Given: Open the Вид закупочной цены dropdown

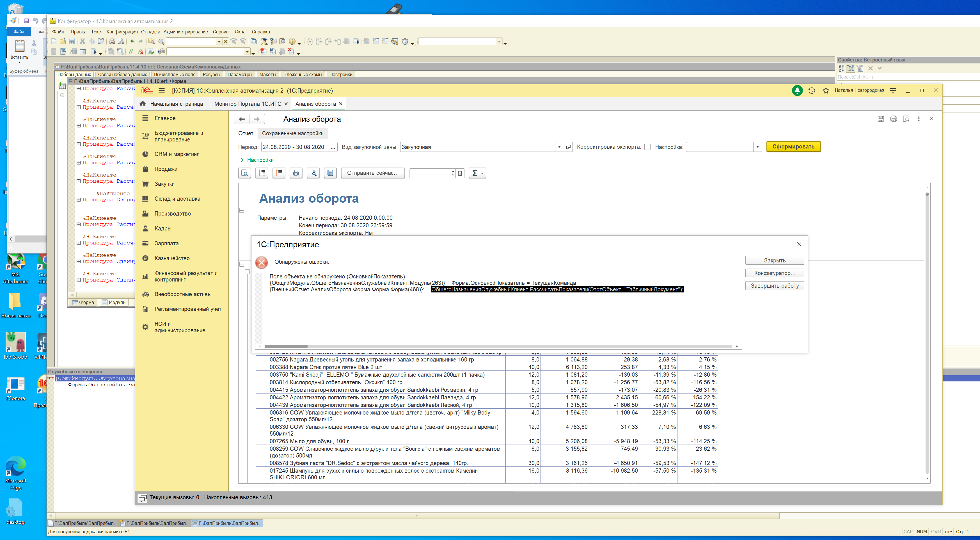Looking at the screenshot, I should (559, 147).
